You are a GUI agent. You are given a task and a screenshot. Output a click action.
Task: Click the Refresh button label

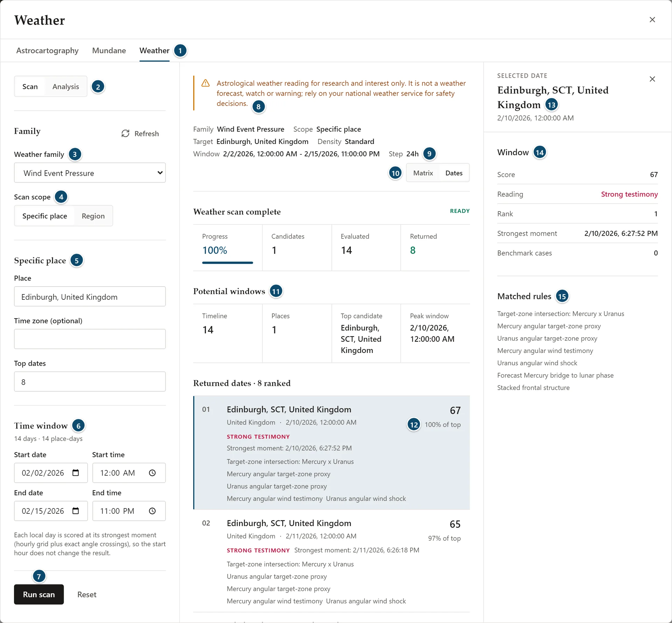click(146, 133)
